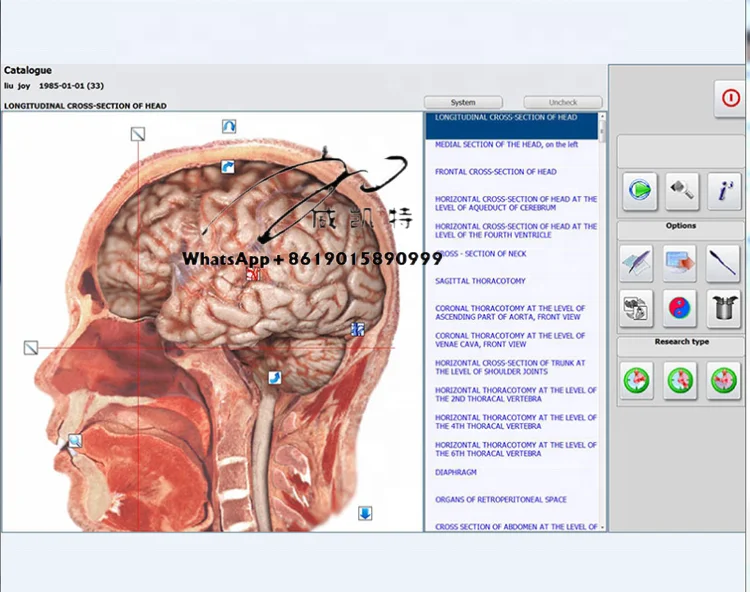The height and width of the screenshot is (592, 750).
Task: Click the square handle on the vertical red line
Action: 138,134
